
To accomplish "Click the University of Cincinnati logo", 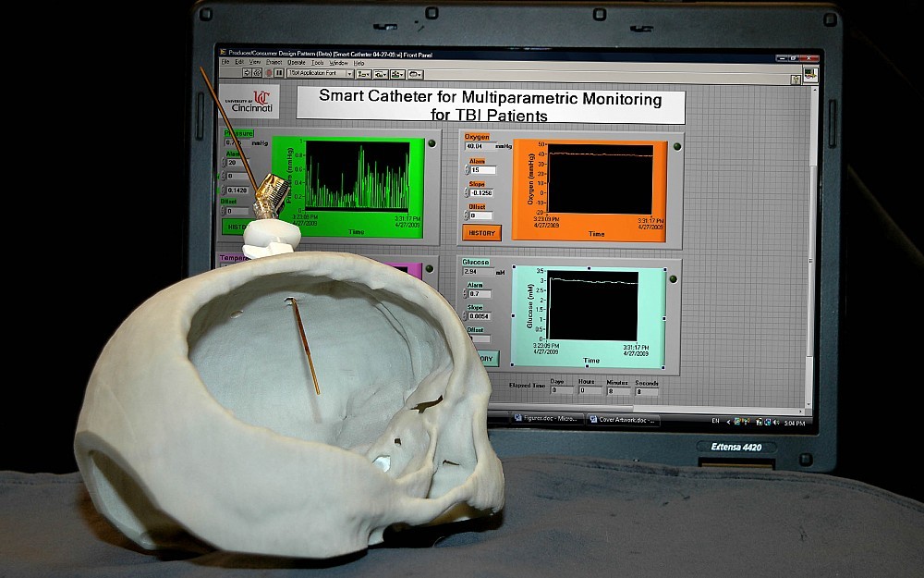I will point(249,102).
